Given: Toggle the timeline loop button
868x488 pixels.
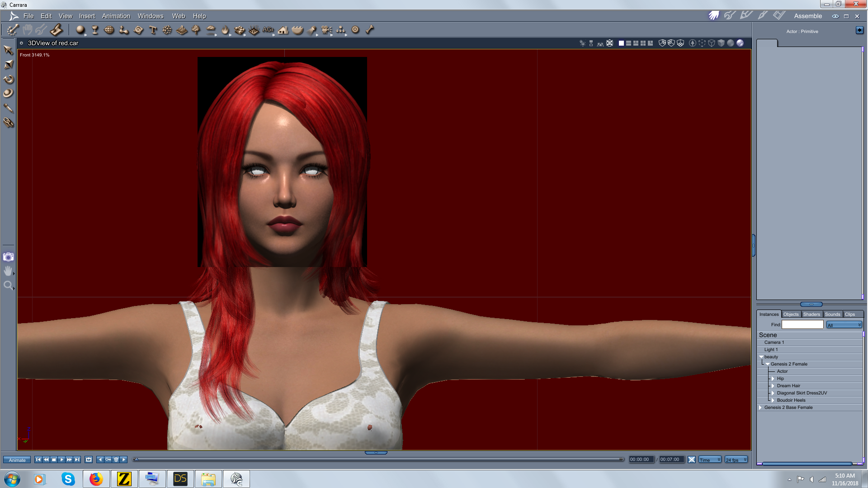Looking at the screenshot, I should coord(89,460).
